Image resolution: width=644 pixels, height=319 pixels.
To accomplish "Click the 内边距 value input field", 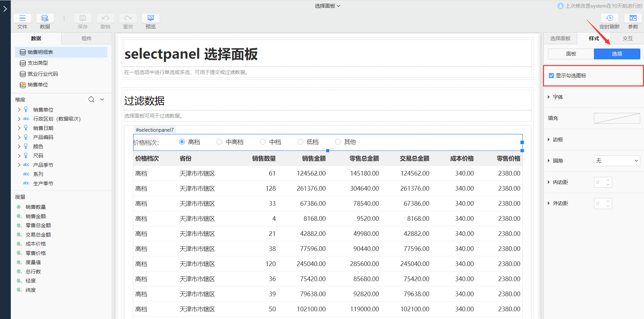I will pos(600,182).
